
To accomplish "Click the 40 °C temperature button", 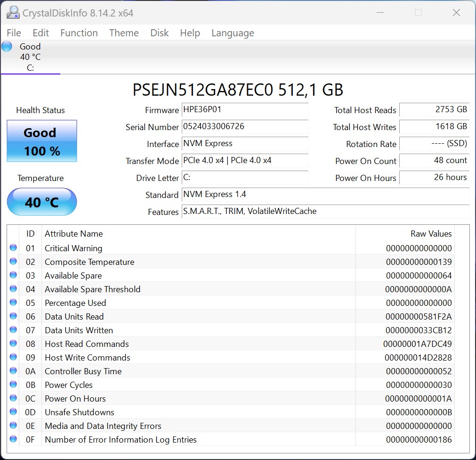I will 42,202.
